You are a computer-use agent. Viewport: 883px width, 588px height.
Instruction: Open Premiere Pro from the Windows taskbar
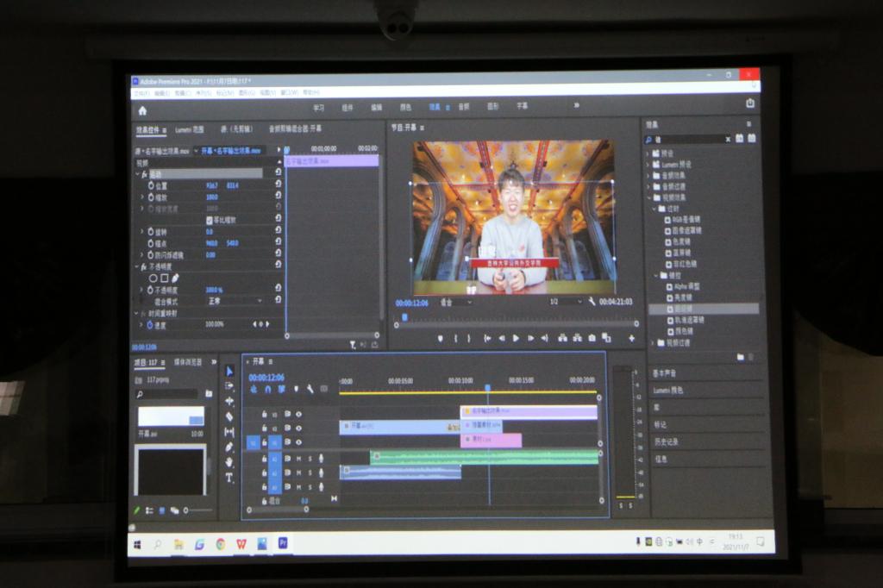pos(282,543)
